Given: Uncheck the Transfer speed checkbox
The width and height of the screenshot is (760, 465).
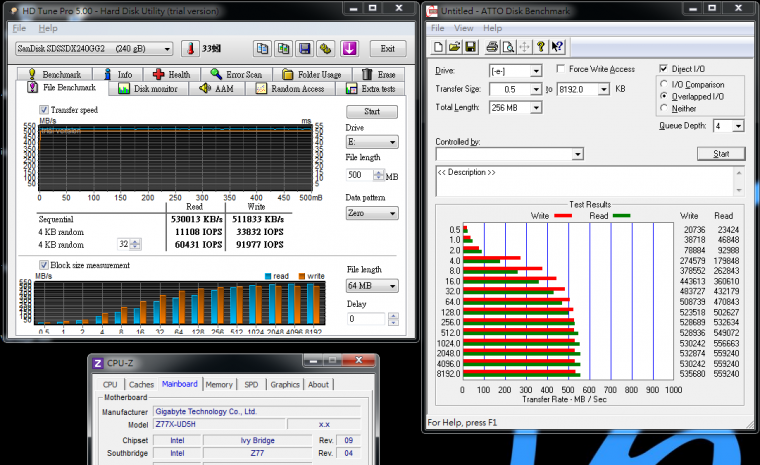Looking at the screenshot, I should click(x=44, y=110).
